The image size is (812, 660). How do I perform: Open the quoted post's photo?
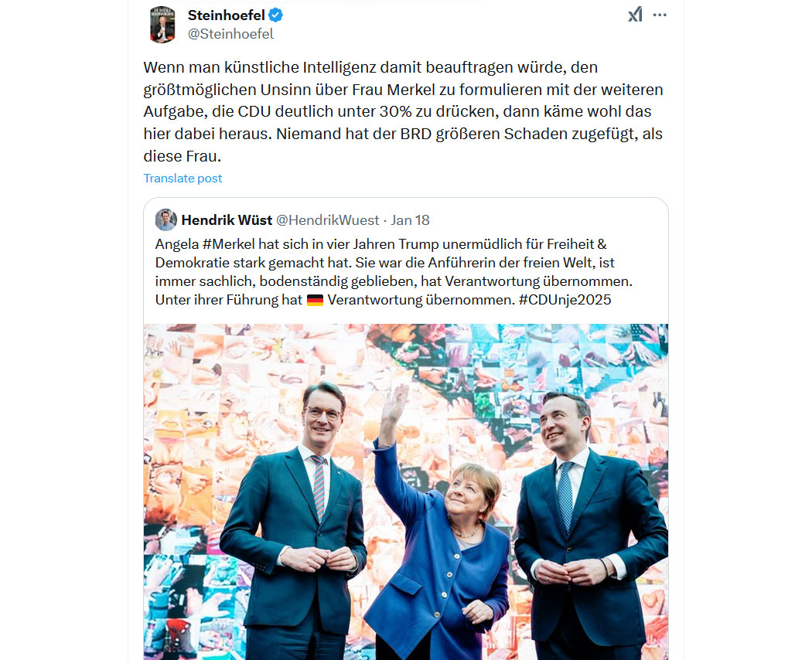406,492
